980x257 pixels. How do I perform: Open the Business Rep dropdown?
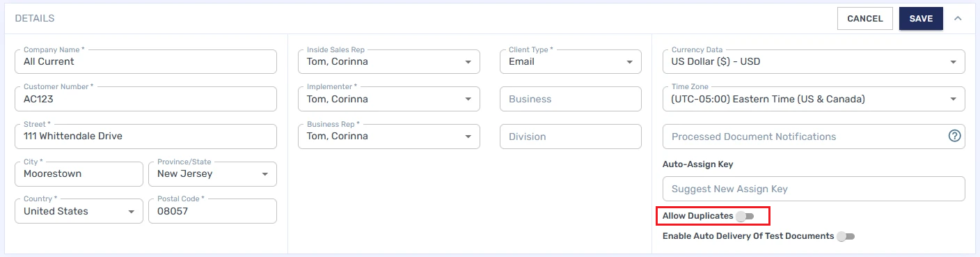(x=389, y=137)
